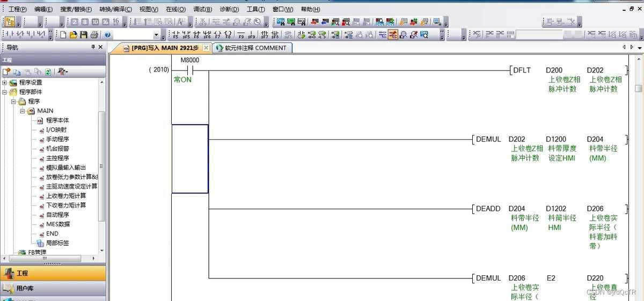The width and height of the screenshot is (644, 301).
Task: Open the 调试(B) menu
Action: [x=202, y=9]
